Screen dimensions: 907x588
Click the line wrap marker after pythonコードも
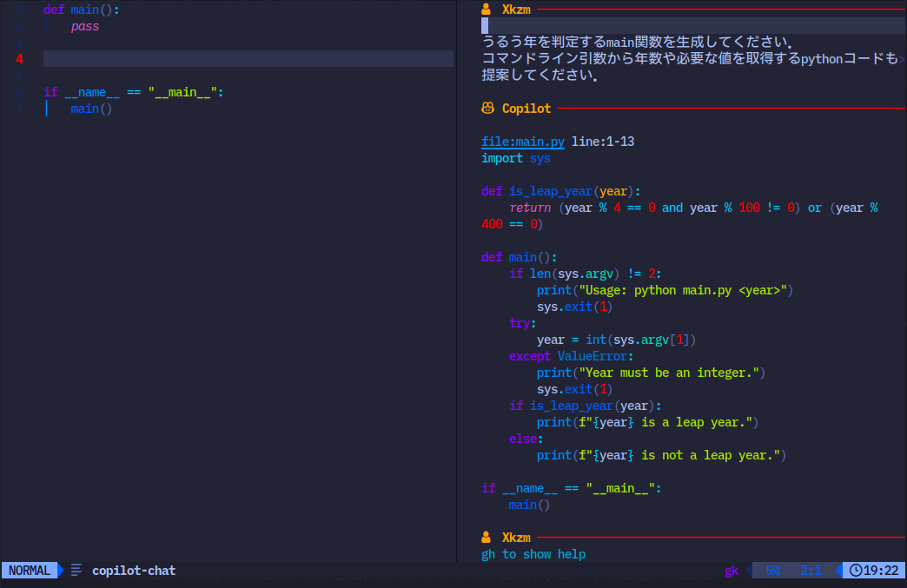coord(903,59)
